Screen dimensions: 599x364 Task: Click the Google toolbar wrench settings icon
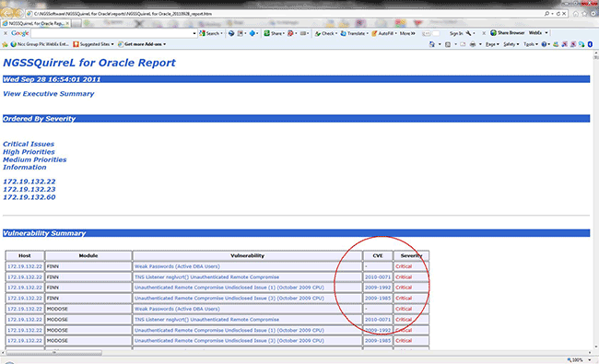pos(468,33)
